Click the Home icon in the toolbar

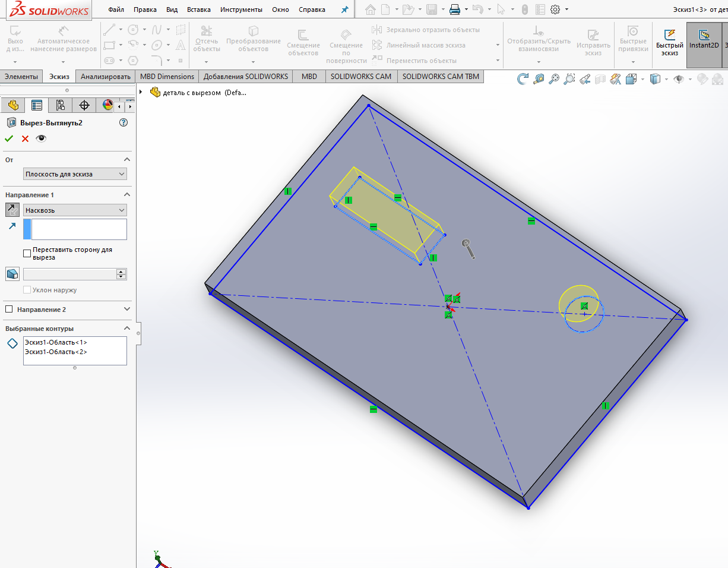coord(371,10)
